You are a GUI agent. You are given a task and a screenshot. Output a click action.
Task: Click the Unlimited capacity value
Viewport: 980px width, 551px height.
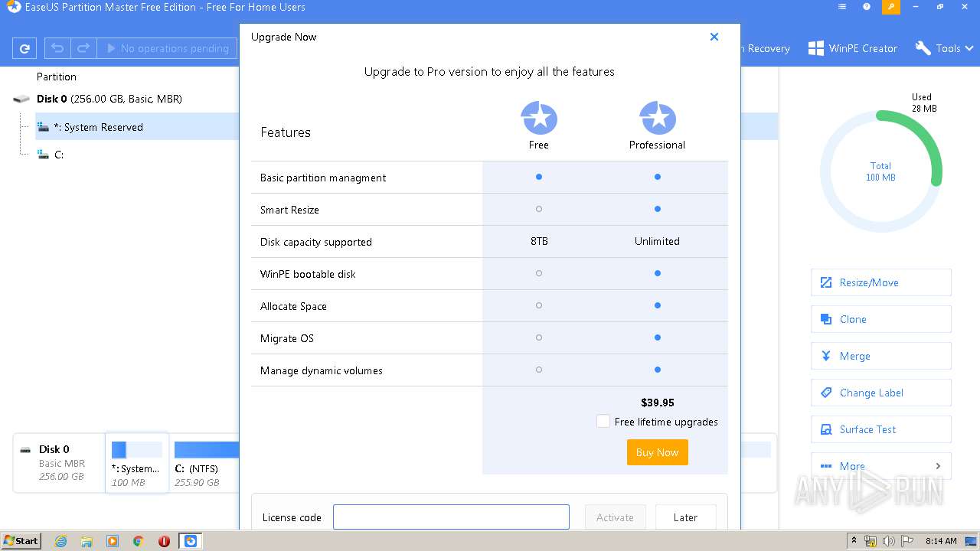tap(657, 241)
